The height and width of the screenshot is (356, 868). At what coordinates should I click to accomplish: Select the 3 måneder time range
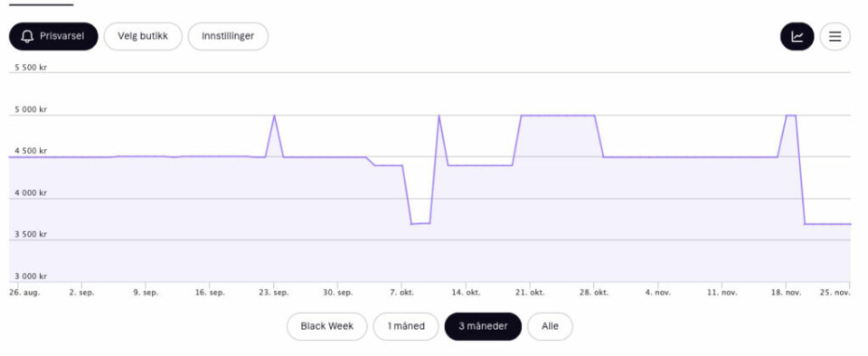pyautogui.click(x=483, y=326)
